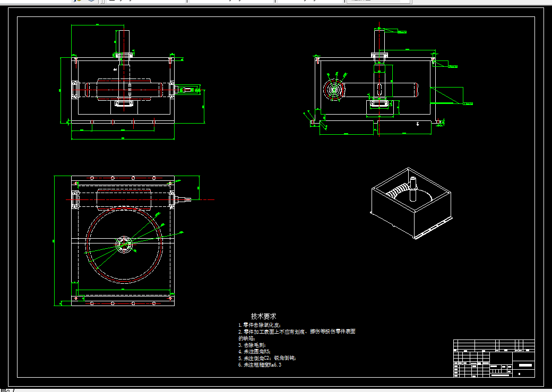The image size is (552, 392).
Task: Select note "5. 未注倒角C2" line
Action: click(267, 358)
